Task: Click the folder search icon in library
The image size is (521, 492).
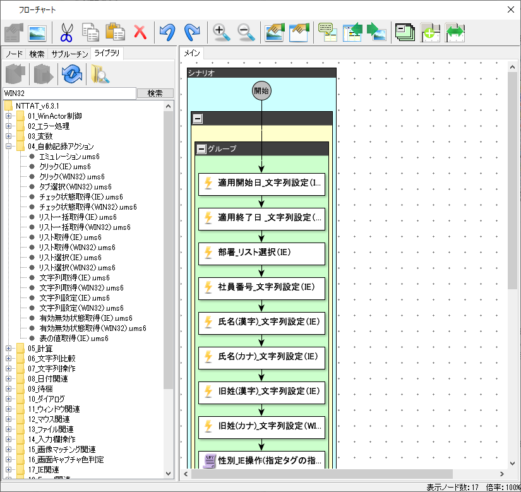Action: tap(100, 74)
